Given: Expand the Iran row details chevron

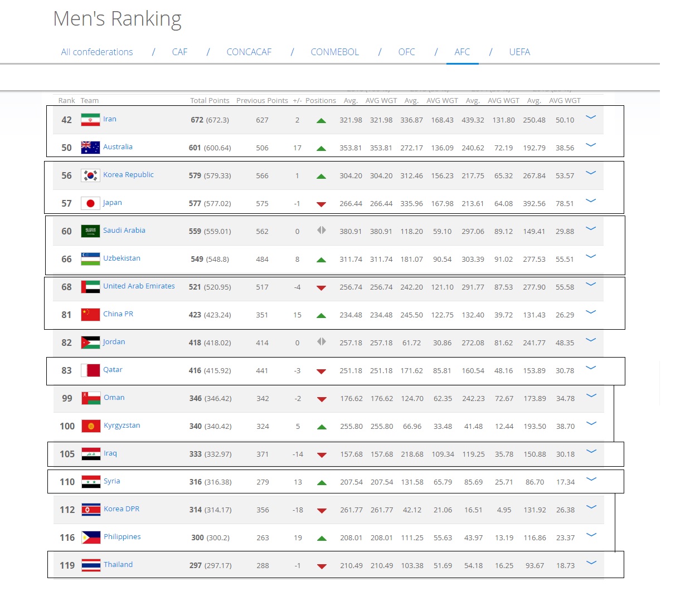Looking at the screenshot, I should pos(591,118).
